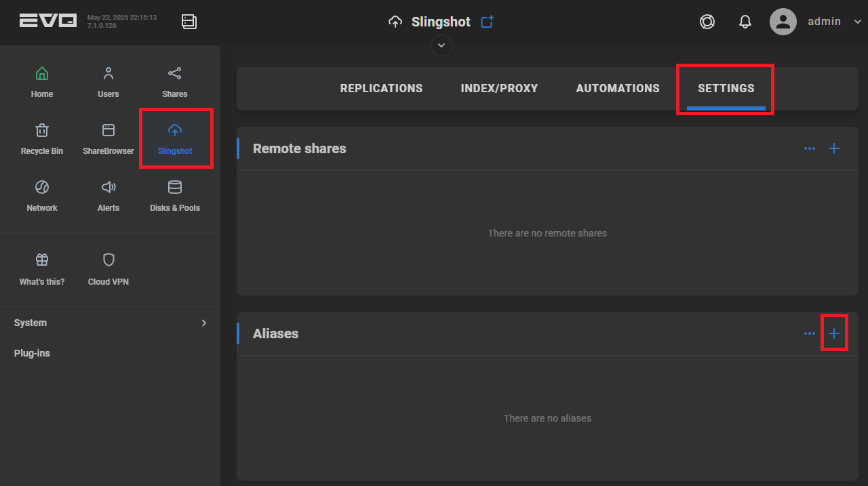The width and height of the screenshot is (868, 486).
Task: Add a new alias with the plus icon
Action: [x=834, y=333]
